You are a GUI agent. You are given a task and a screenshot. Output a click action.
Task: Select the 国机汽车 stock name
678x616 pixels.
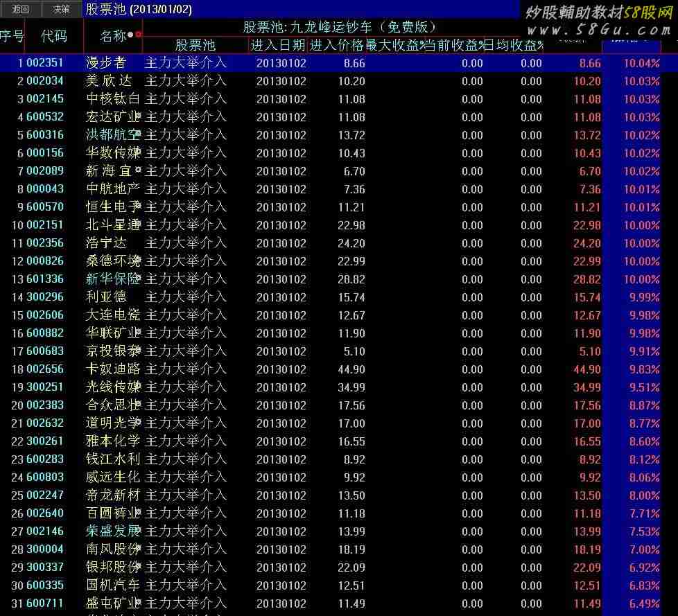113,585
